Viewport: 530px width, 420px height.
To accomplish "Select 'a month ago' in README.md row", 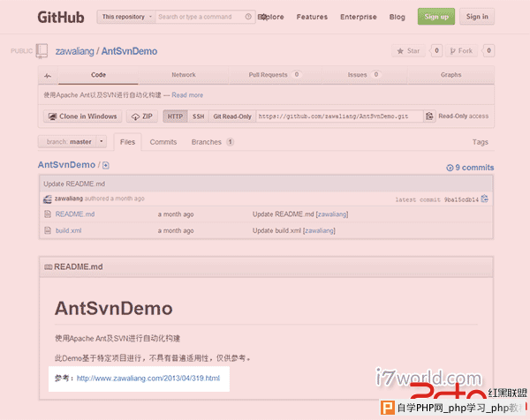I will tap(176, 214).
